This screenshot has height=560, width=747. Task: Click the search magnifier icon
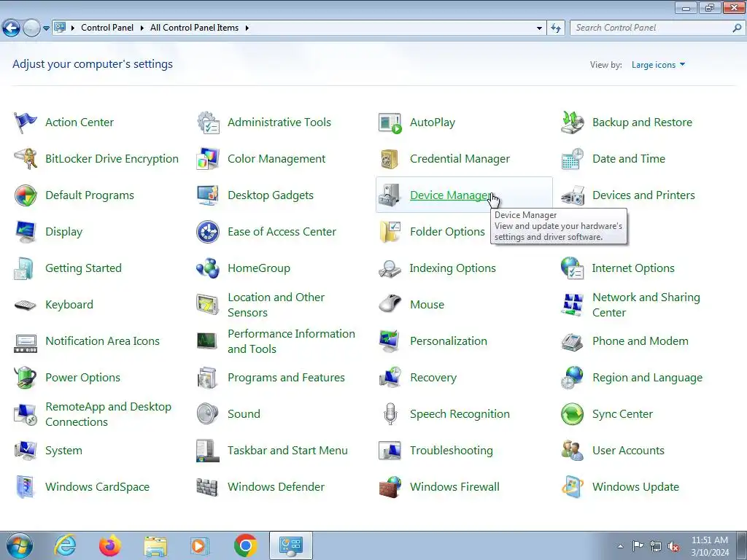pos(737,28)
